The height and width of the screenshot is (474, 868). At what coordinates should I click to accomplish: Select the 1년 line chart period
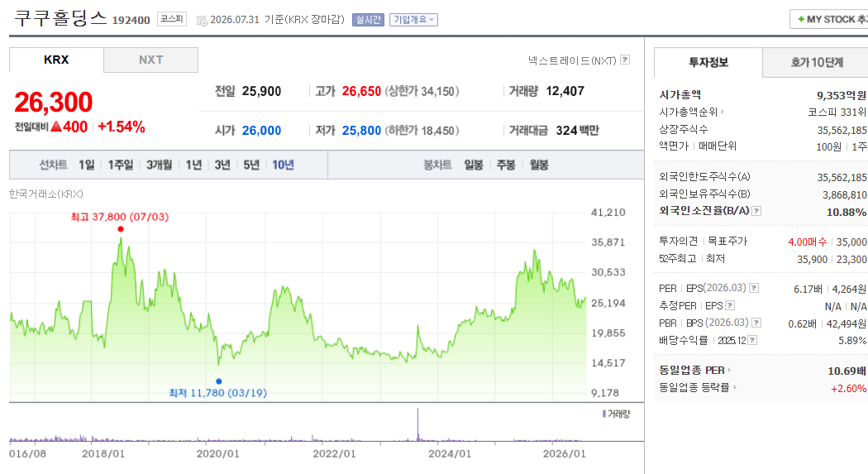click(193, 165)
